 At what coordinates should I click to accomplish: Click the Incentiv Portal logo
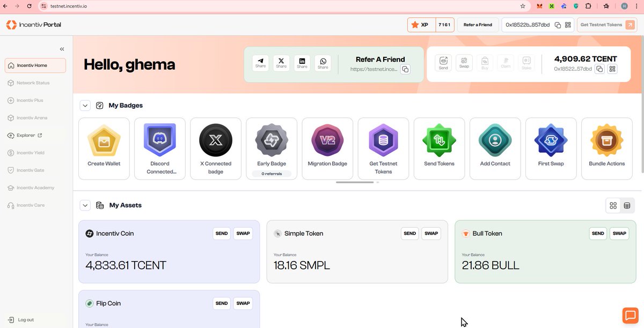coord(33,25)
